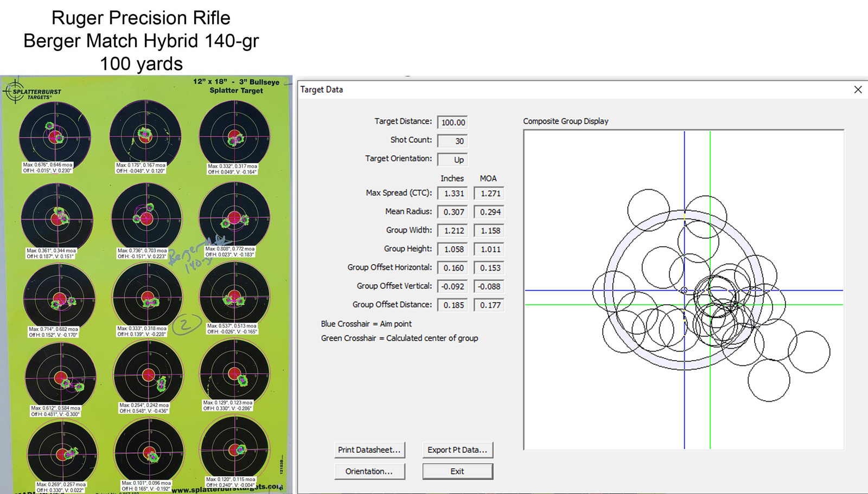Click the bullseye labeled Max 0.808"

pos(234,217)
